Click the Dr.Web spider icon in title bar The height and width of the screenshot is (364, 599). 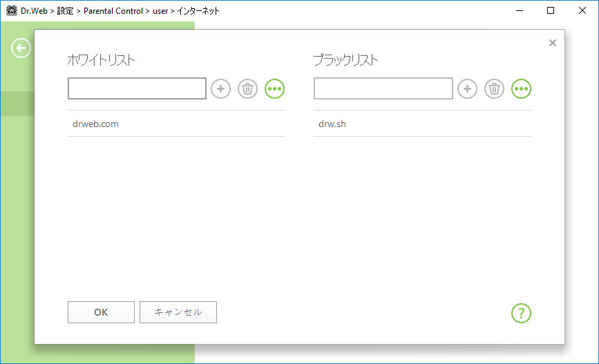12,10
